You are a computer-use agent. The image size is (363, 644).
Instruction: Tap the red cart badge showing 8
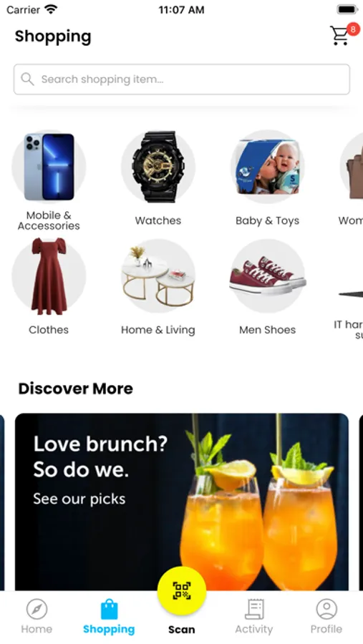point(353,29)
